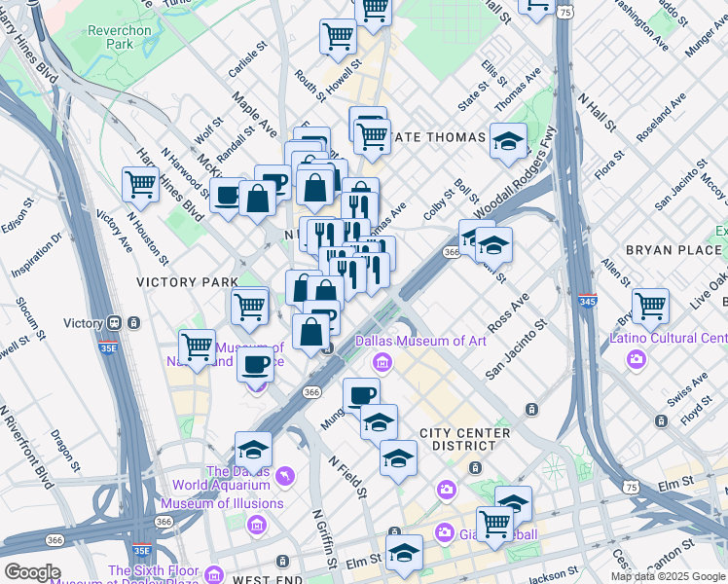Click the STATE THOMAS neighborhood label
The height and width of the screenshot is (584, 728).
click(x=437, y=137)
